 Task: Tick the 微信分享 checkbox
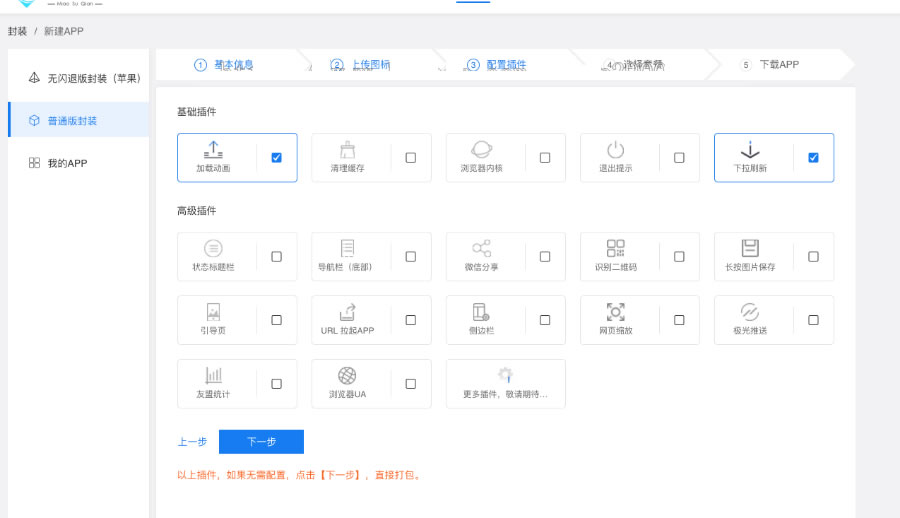point(545,256)
